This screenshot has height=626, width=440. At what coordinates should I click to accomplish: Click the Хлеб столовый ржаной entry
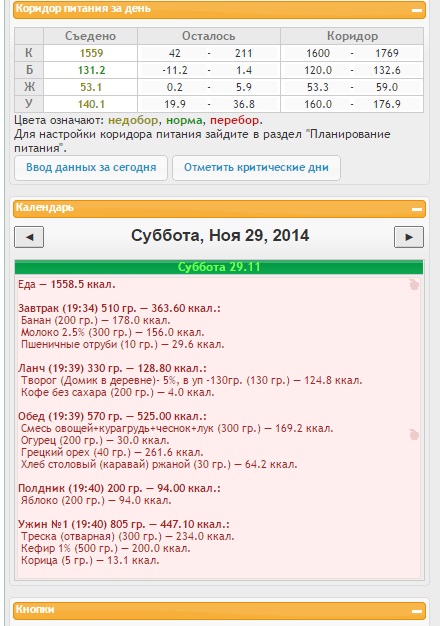click(159, 465)
